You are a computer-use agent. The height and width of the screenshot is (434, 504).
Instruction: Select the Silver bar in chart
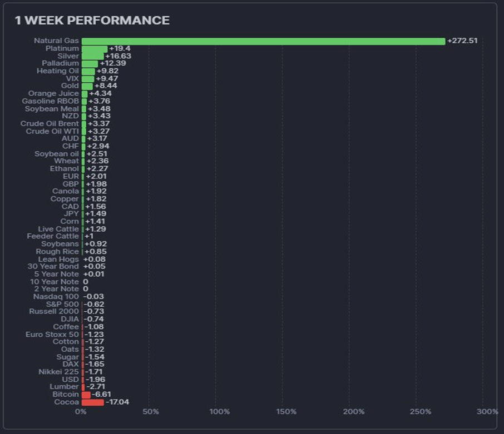click(92, 56)
